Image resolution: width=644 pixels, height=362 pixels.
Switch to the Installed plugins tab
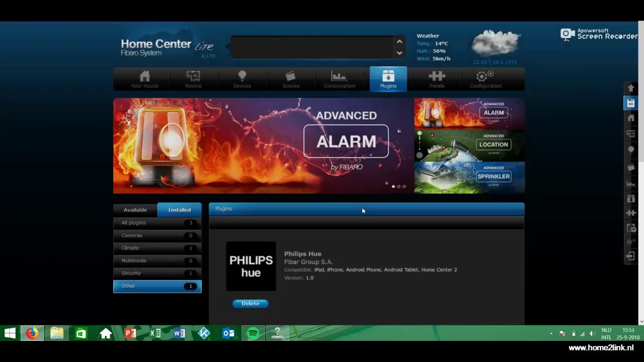180,210
